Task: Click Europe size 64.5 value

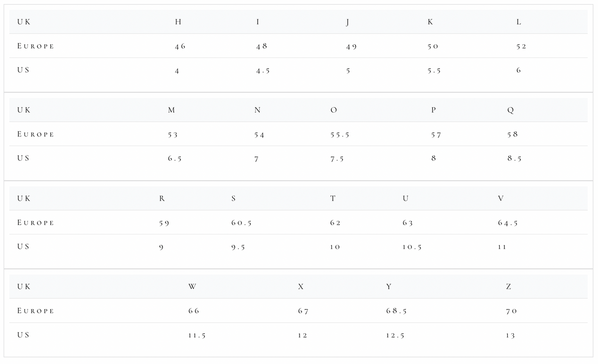Action: 508,223
